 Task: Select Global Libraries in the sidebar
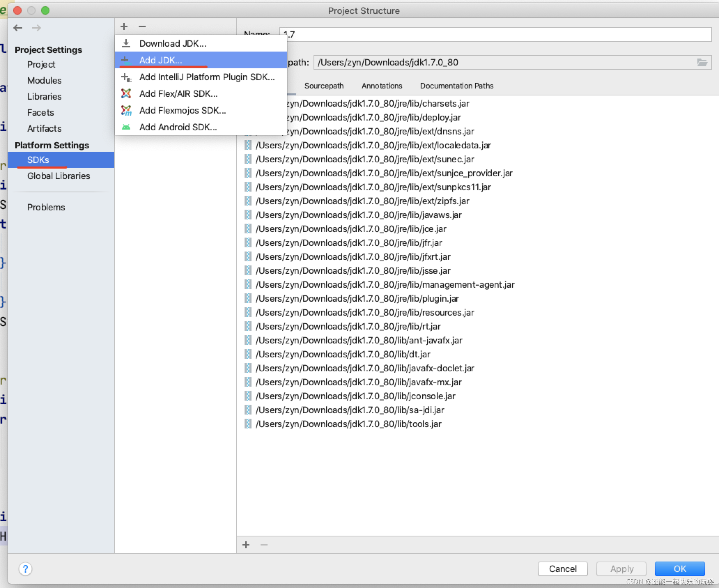[x=59, y=176]
